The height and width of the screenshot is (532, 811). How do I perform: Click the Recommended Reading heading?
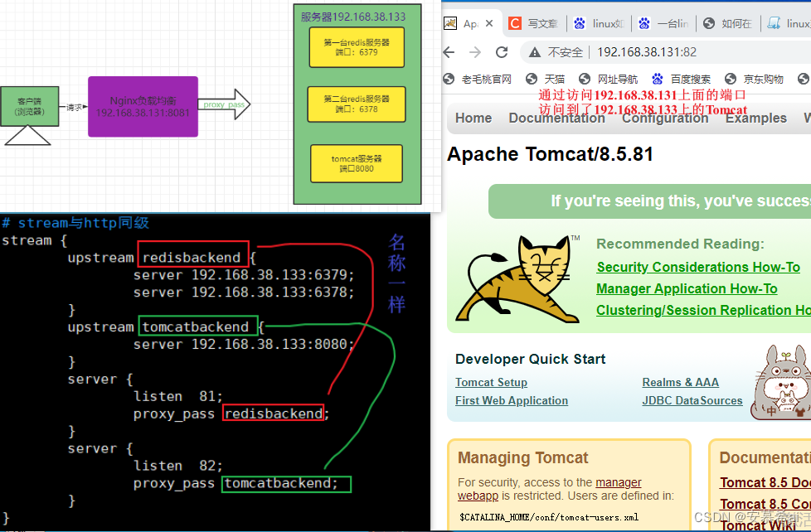point(680,244)
